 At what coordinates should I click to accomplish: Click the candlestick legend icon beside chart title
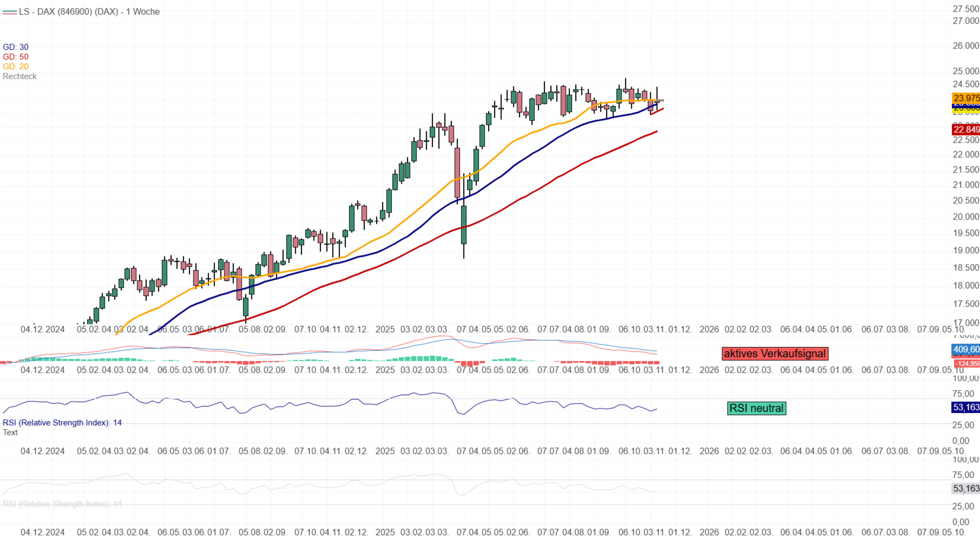(9, 12)
